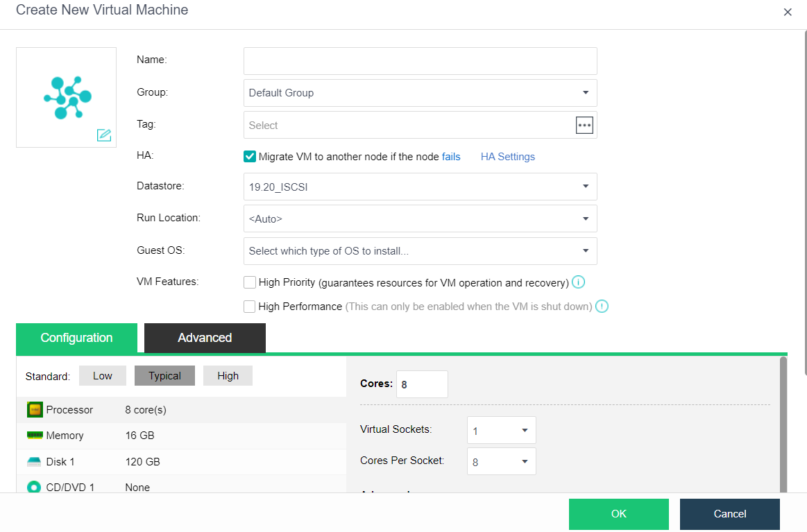This screenshot has width=807, height=532.
Task: Click info icon beside High Performance
Action: 602,306
